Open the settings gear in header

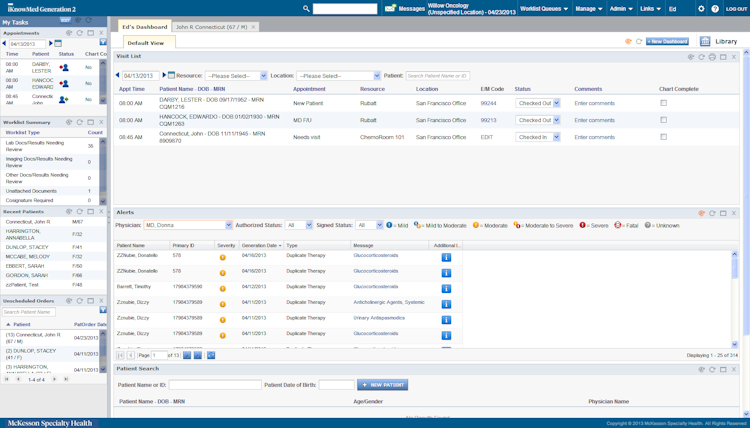(701, 9)
